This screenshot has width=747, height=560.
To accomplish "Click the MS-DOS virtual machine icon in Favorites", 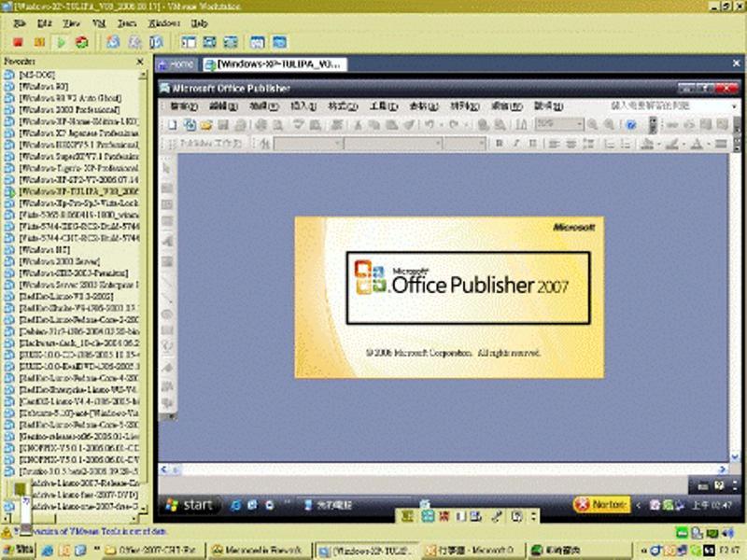I will pyautogui.click(x=9, y=75).
